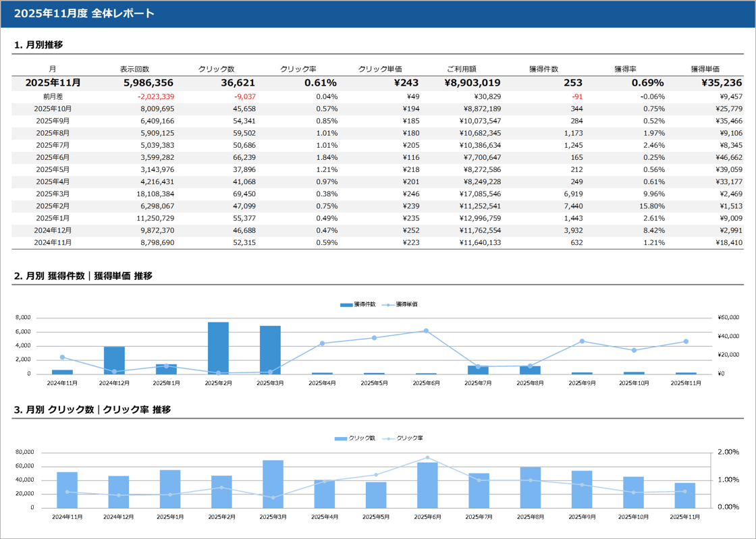Click the heading 1. 月別推移
Screen dimensions: 756x539
click(x=38, y=45)
